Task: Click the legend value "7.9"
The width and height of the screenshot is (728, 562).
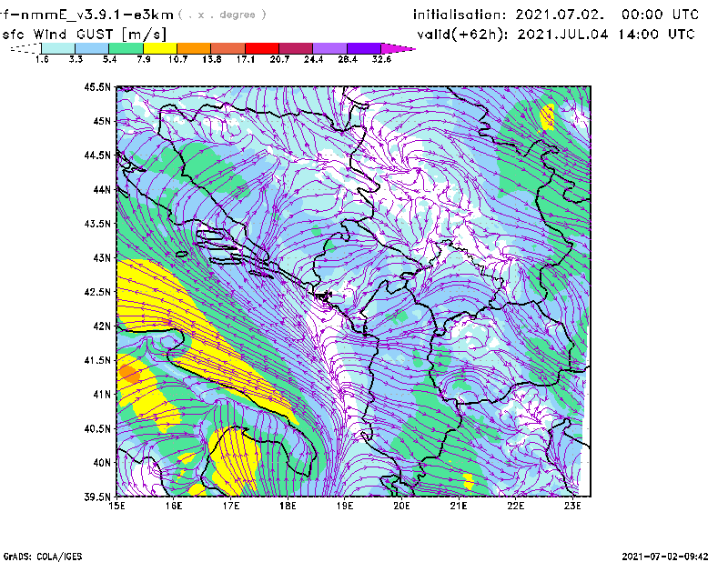Action: [144, 59]
